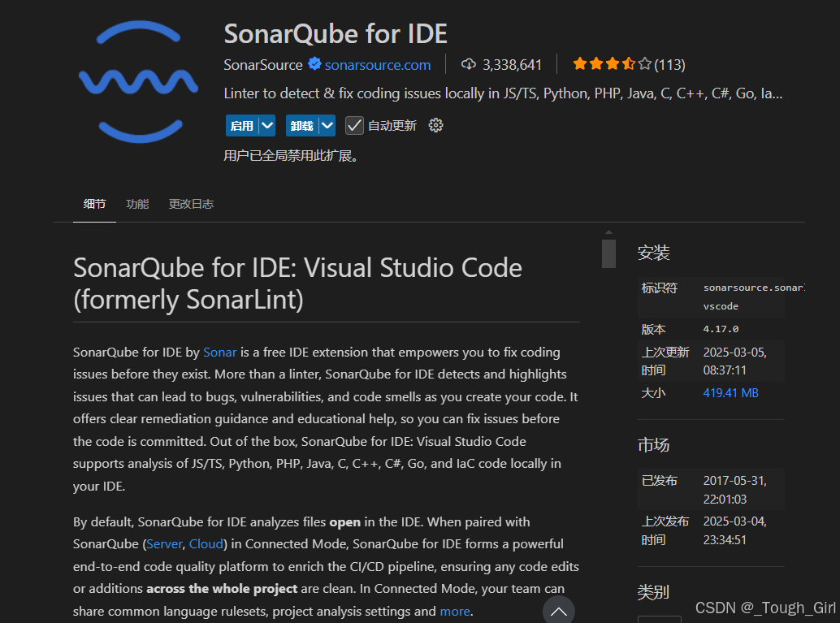Click the 启用 enable button
Viewport: 840px width, 623px height.
tap(242, 125)
